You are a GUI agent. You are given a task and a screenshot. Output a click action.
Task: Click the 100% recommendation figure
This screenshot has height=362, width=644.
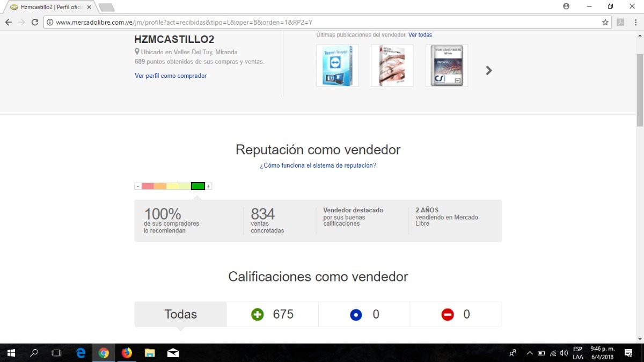(x=163, y=214)
